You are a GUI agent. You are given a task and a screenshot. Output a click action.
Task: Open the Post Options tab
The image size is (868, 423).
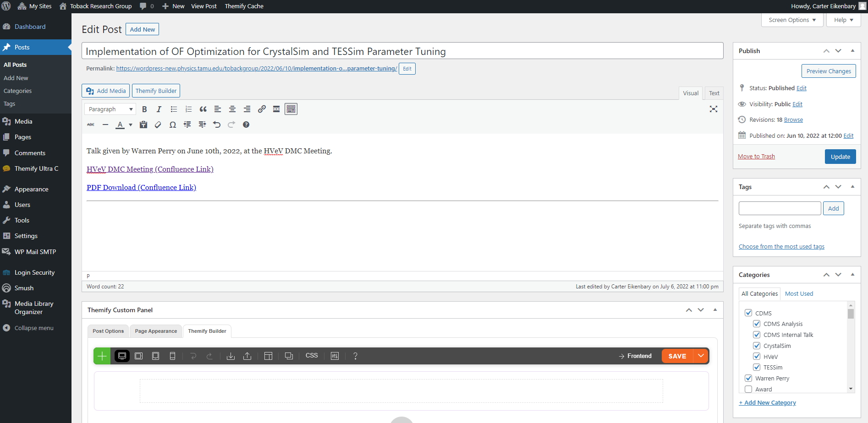click(x=108, y=331)
